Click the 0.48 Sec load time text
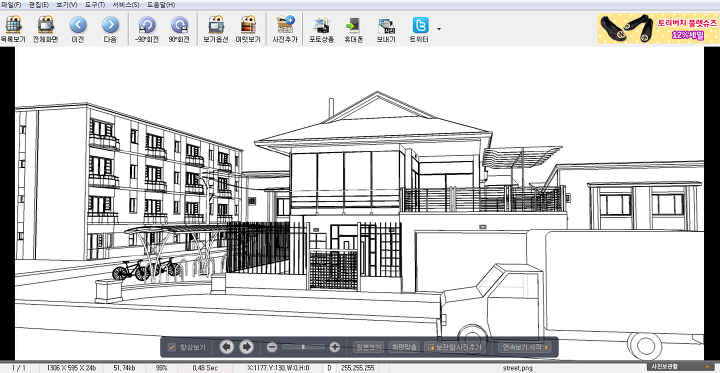 click(205, 368)
